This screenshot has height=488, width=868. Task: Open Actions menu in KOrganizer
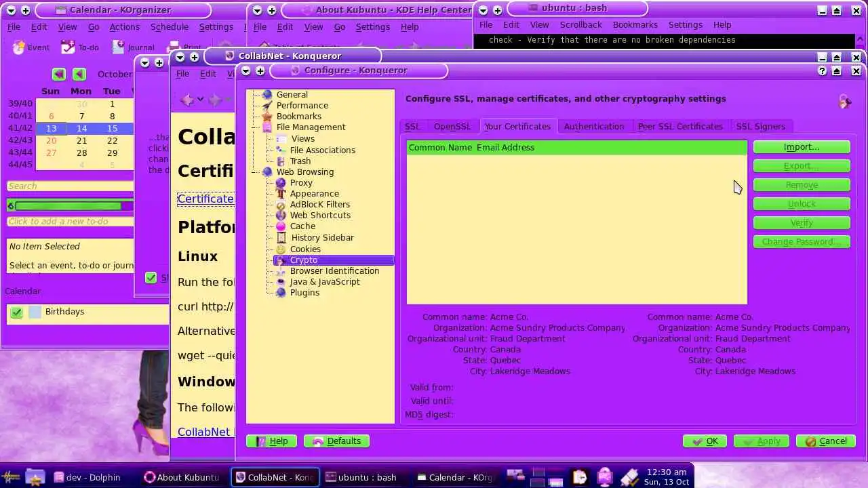tap(124, 26)
